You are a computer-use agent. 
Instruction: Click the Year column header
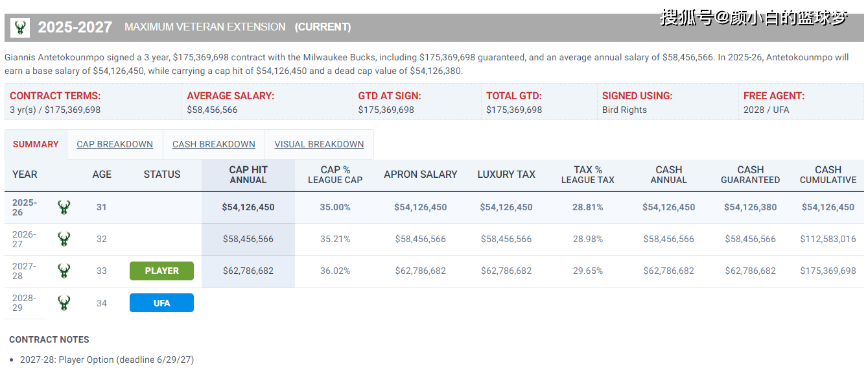[x=25, y=175]
